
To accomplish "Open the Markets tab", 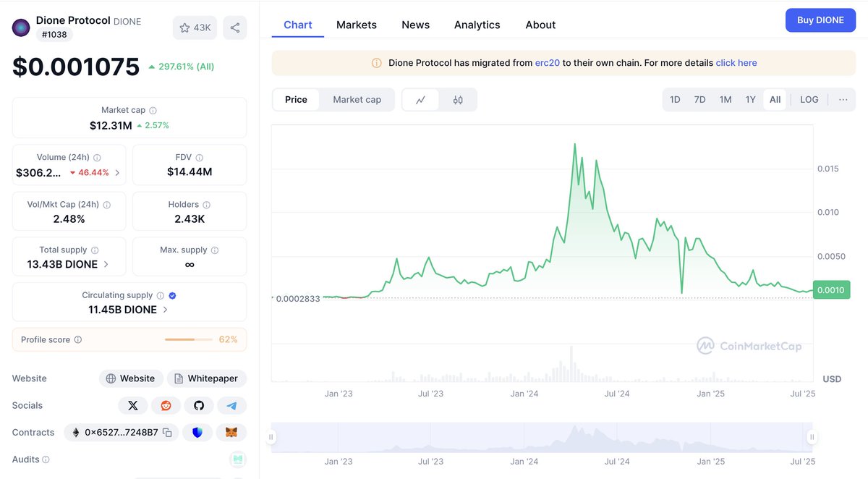I will (357, 25).
